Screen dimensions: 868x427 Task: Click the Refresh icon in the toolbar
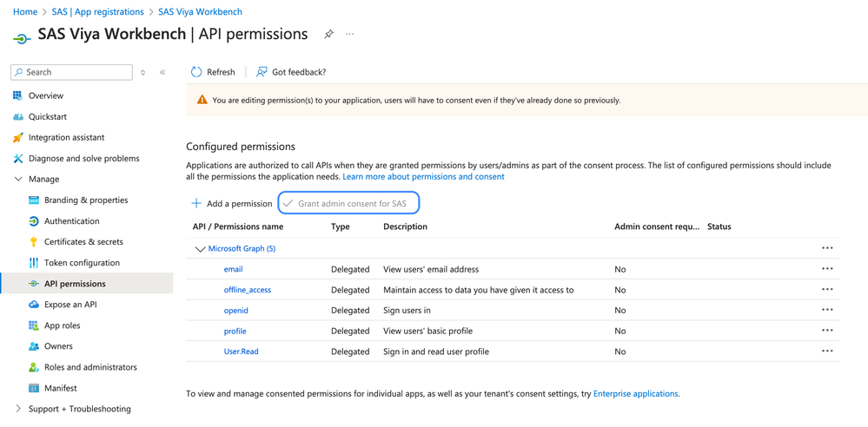(x=196, y=72)
